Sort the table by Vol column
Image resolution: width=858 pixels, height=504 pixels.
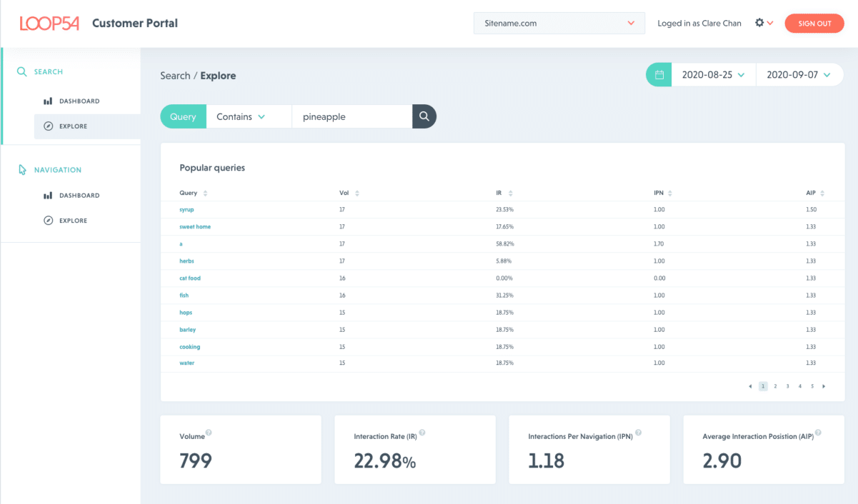pos(356,193)
